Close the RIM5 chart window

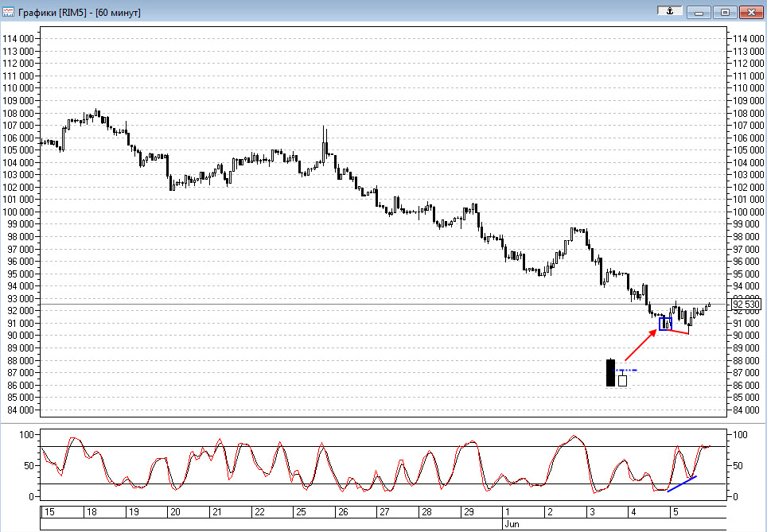(750, 12)
